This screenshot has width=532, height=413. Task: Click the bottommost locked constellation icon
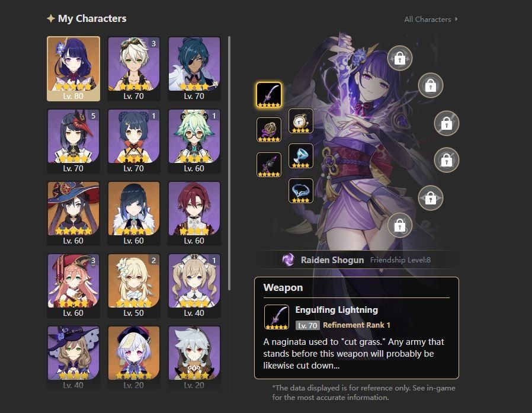tap(400, 225)
